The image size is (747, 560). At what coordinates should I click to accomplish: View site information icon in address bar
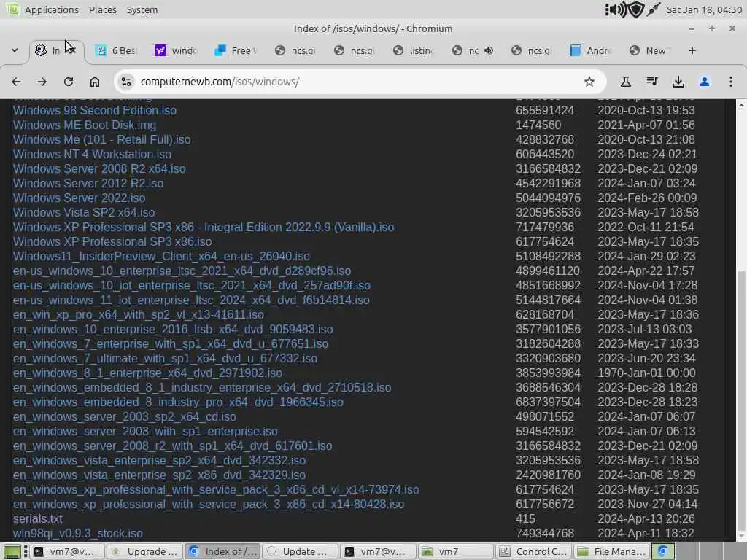pos(126,82)
